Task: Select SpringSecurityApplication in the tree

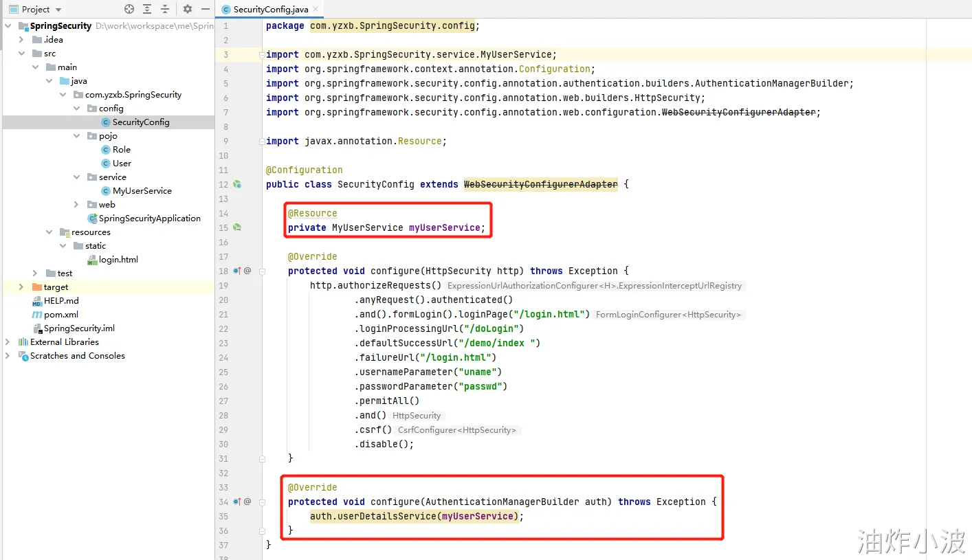Action: (150, 219)
